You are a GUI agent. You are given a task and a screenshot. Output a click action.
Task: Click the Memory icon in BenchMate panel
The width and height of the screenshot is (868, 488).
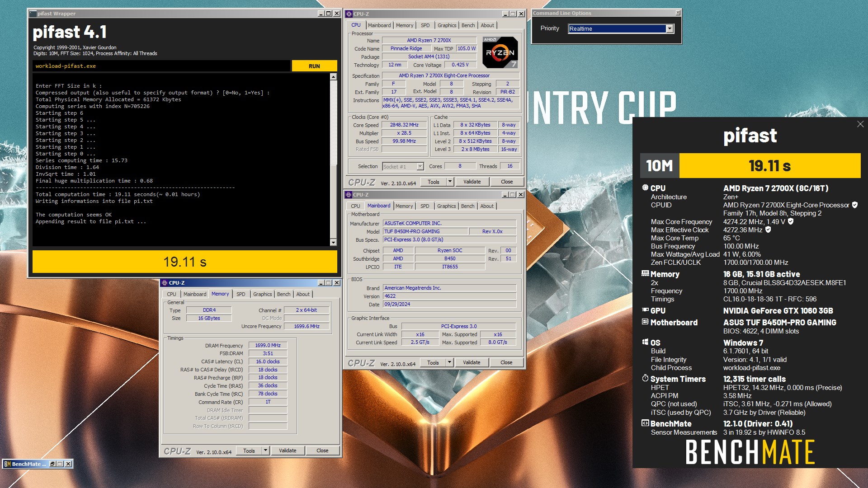click(645, 273)
